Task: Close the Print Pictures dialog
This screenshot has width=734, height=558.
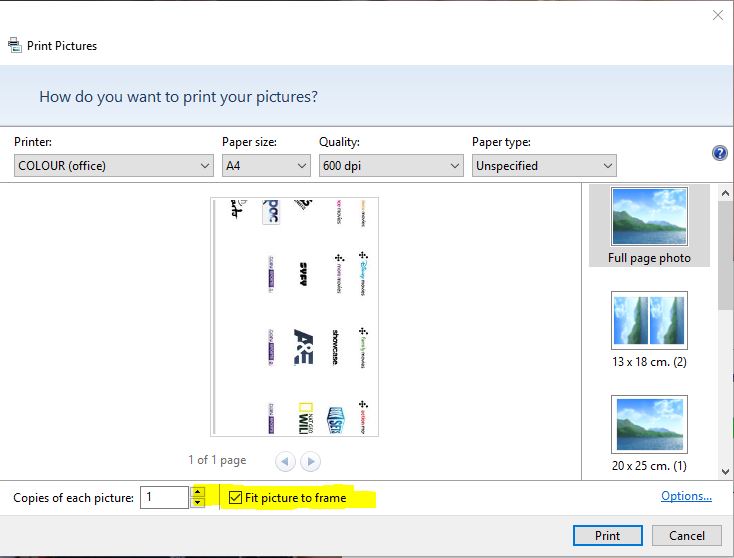Action: tap(718, 15)
